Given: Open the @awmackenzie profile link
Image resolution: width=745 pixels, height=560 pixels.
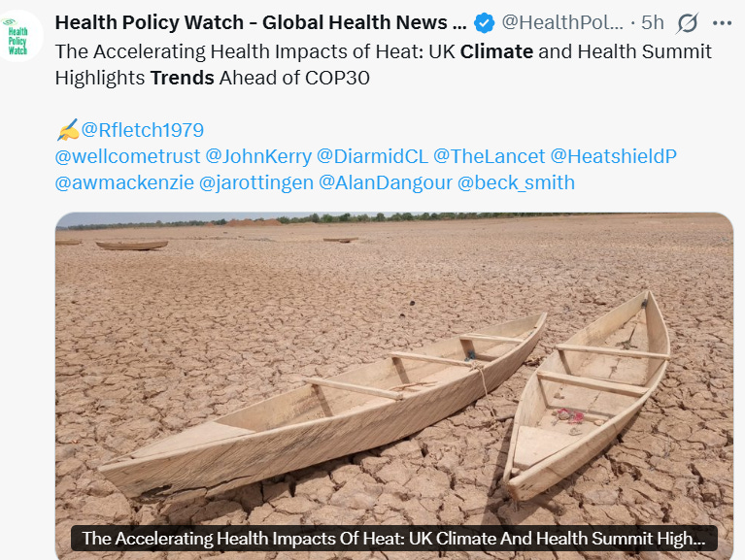Looking at the screenshot, I should coord(124,182).
